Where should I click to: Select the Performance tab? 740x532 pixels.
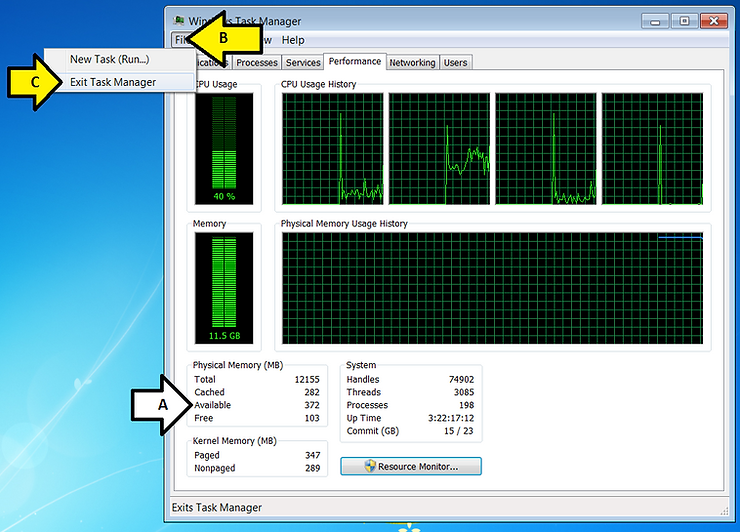(x=355, y=61)
